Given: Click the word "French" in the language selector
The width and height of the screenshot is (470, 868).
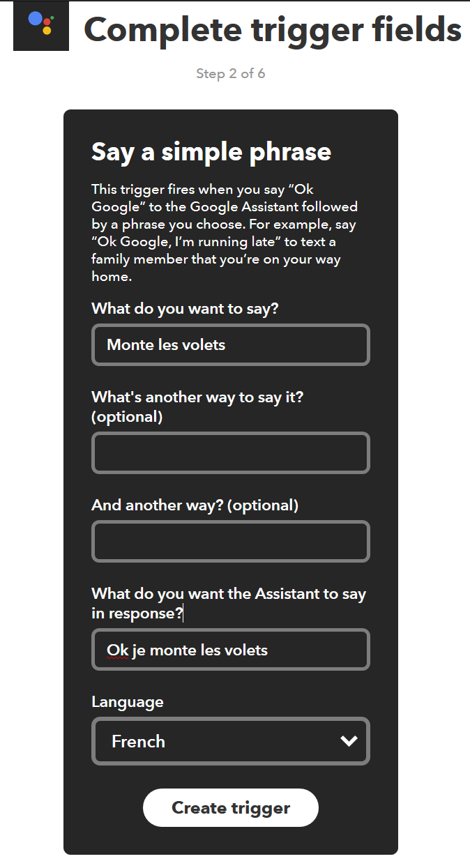Looking at the screenshot, I should [138, 741].
